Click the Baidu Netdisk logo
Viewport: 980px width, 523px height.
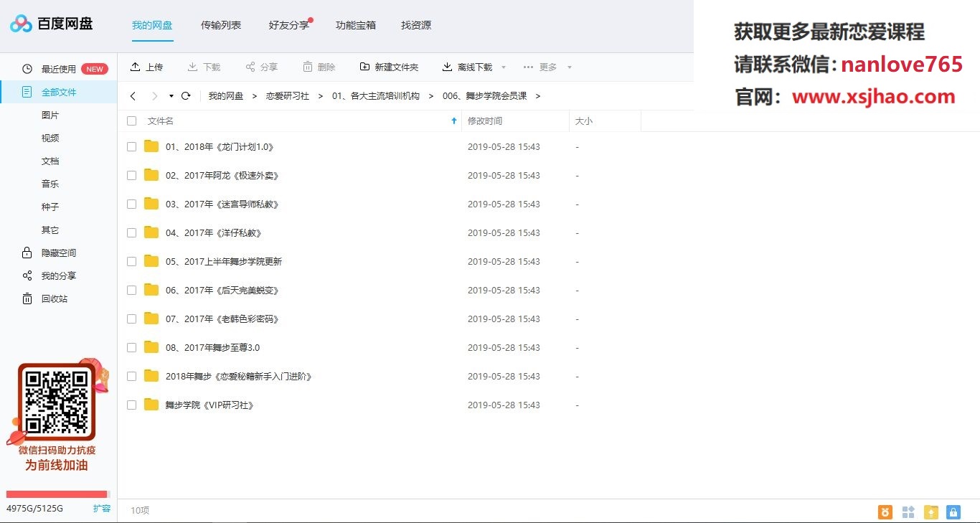pos(51,24)
